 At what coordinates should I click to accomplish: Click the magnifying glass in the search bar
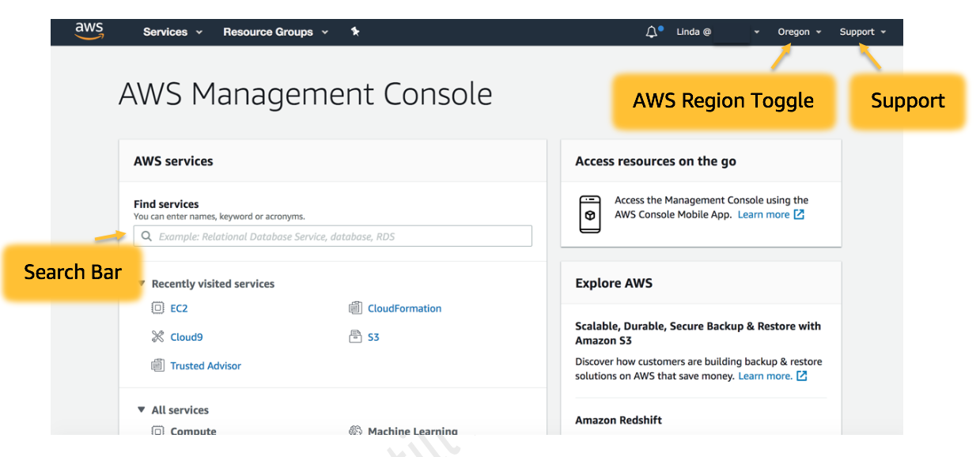146,236
